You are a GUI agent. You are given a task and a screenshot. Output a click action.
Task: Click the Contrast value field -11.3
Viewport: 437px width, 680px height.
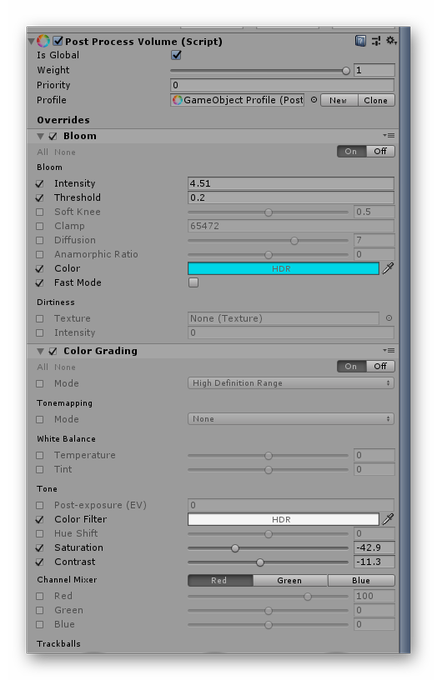coord(374,562)
